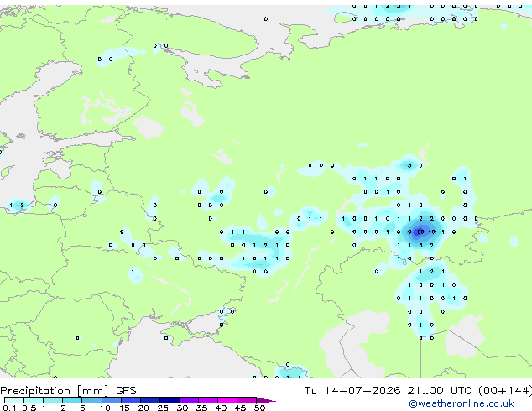Click the 'Precipitation [mm] GFS' title
This screenshot has height=411, width=532.
tap(69, 391)
